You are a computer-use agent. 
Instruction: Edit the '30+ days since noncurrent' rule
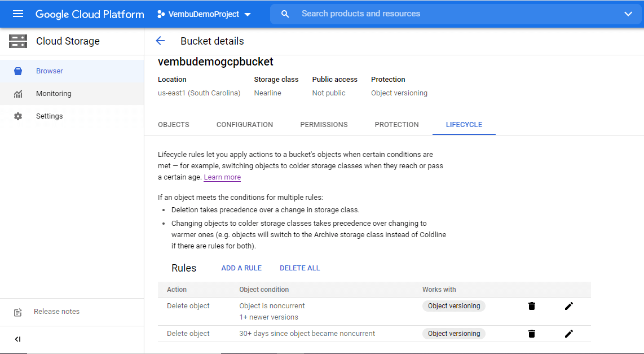point(569,334)
